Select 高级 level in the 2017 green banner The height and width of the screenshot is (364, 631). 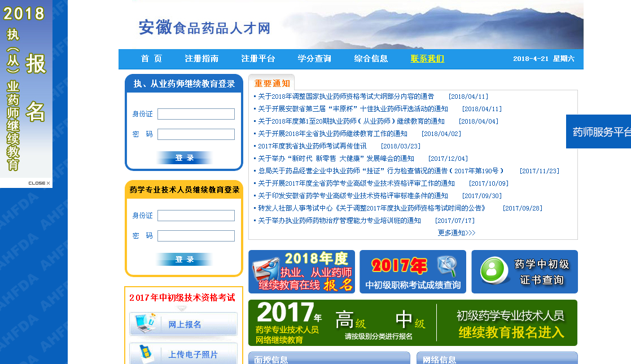tap(350, 320)
